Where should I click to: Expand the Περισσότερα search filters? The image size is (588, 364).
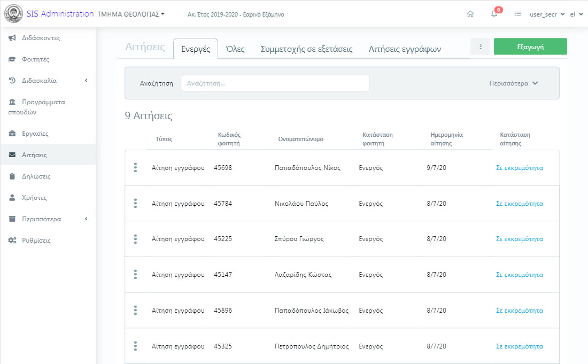[x=513, y=83]
